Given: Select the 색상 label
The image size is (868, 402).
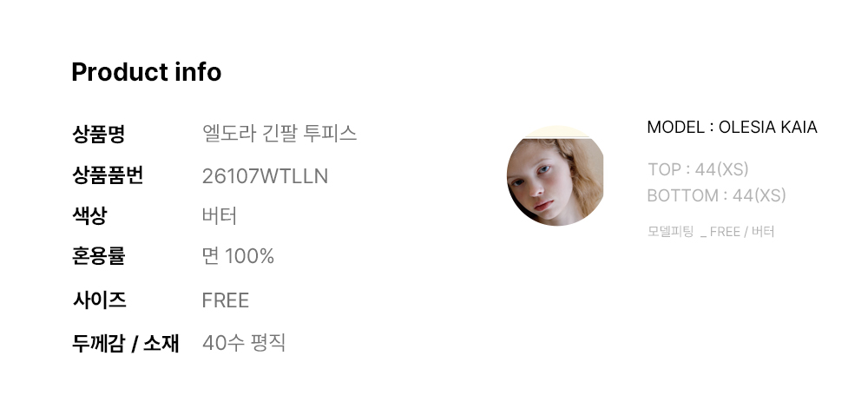Looking at the screenshot, I should pyautogui.click(x=89, y=215).
